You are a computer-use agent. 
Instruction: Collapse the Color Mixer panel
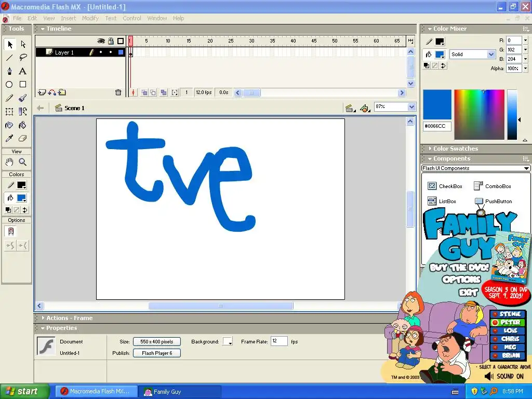430,29
